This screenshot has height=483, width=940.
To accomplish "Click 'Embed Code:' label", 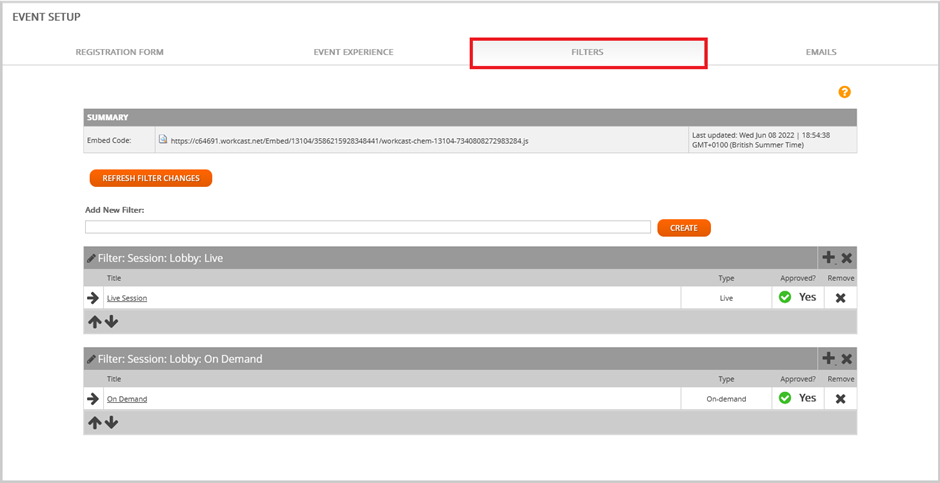I will coord(109,141).
